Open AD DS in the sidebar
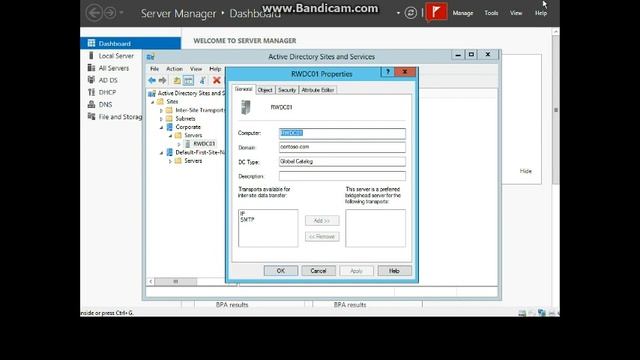This screenshot has width=640, height=360. pos(108,80)
